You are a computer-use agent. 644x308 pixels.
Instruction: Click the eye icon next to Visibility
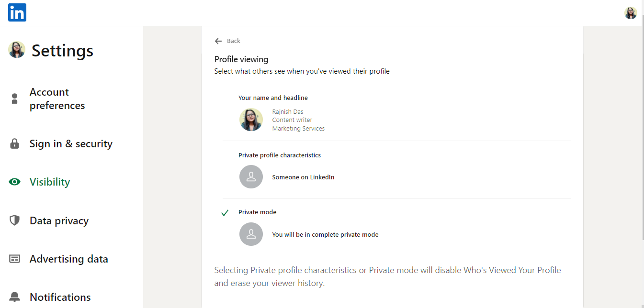(x=14, y=182)
